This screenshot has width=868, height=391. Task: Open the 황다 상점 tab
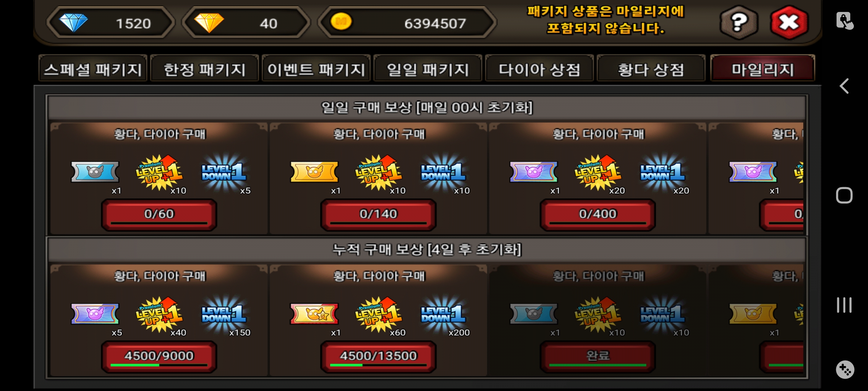click(x=651, y=69)
